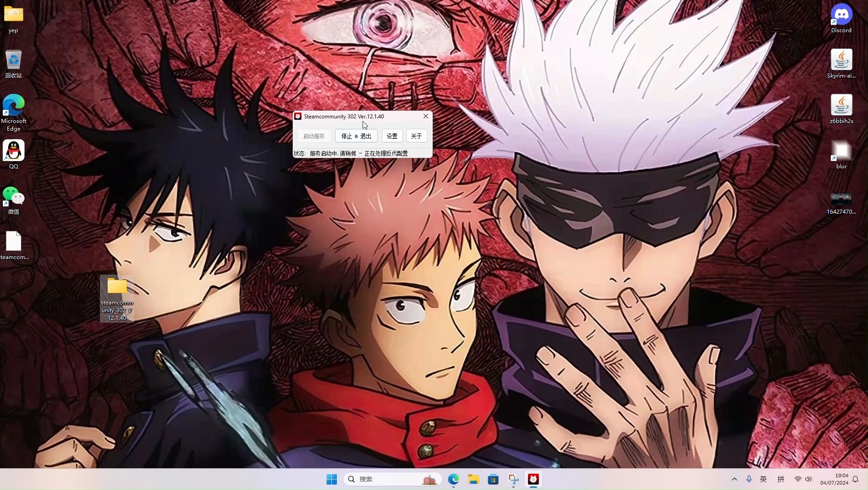This screenshot has height=490, width=868.
Task: Click the microphone tray icon
Action: coord(749,479)
